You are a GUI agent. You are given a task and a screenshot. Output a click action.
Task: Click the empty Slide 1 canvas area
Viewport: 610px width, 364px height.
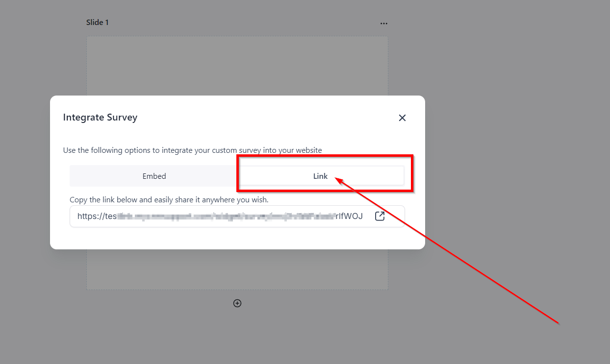237,65
